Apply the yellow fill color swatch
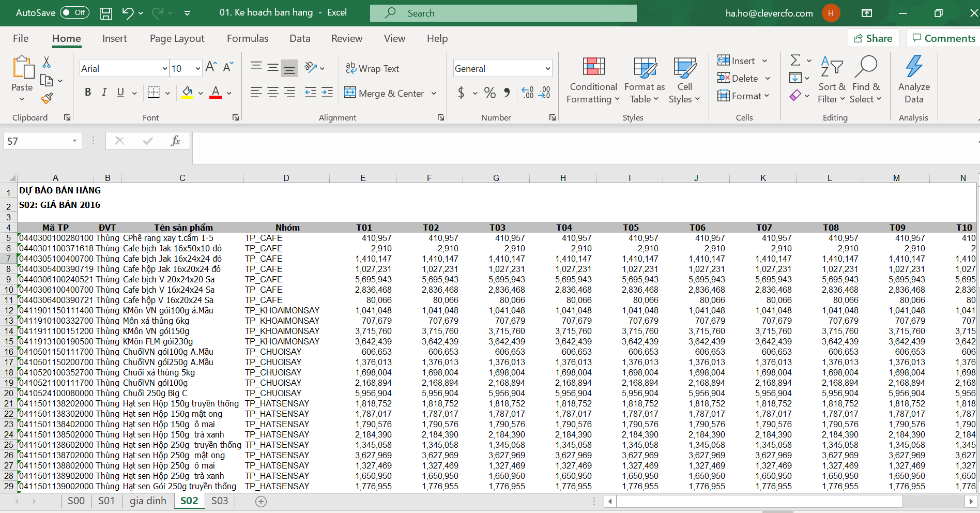This screenshot has width=980, height=513. 187,93
